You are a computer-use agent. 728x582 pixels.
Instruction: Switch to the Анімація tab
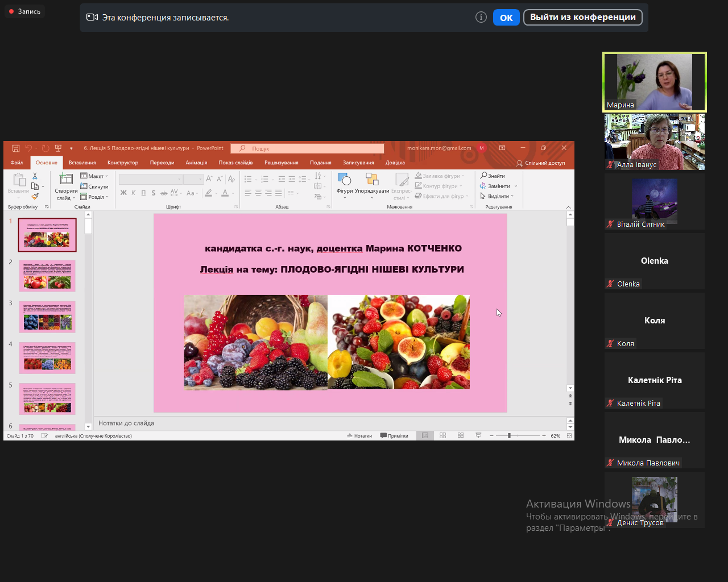196,163
